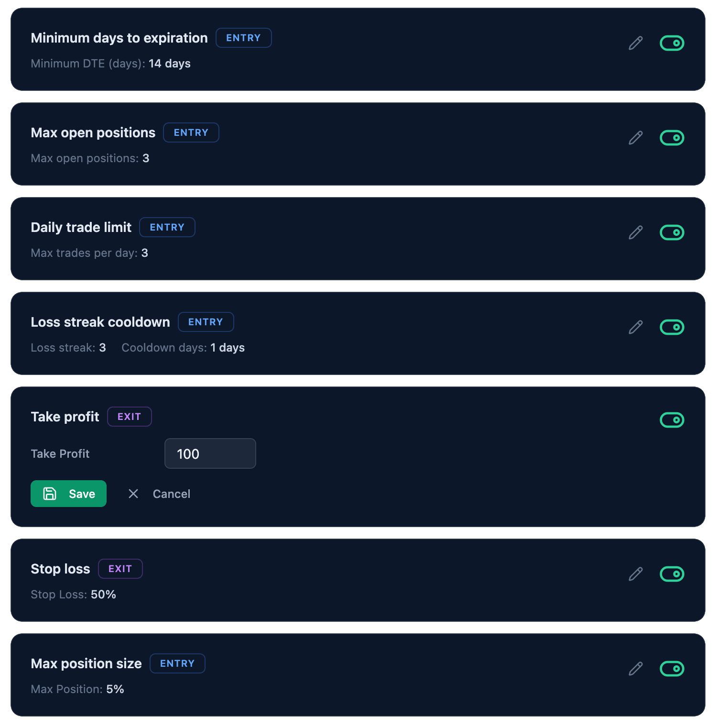Screen dimensions: 717x728
Task: Click Cancel to discard Take Profit changes
Action: pyautogui.click(x=171, y=494)
